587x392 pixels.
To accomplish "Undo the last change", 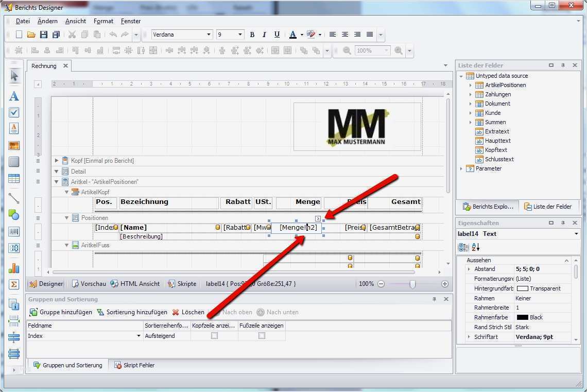I will [x=113, y=35].
